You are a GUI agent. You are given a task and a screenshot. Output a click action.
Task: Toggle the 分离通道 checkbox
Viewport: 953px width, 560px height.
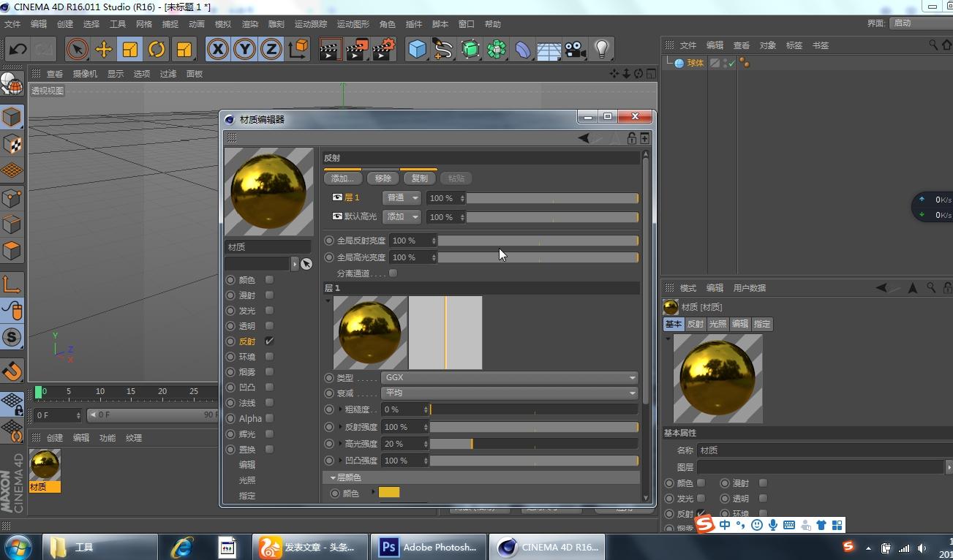[393, 273]
